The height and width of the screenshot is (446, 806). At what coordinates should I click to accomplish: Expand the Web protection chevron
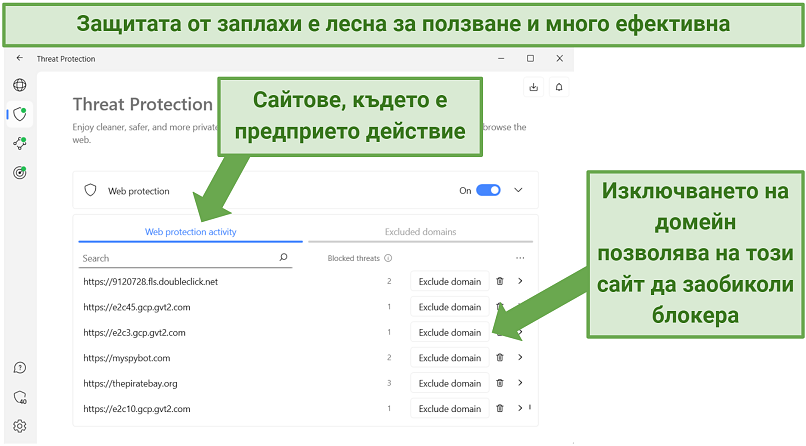click(x=518, y=190)
